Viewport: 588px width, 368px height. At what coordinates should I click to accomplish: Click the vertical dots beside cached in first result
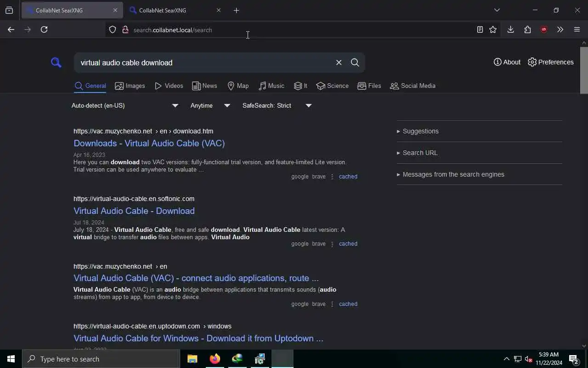point(332,177)
